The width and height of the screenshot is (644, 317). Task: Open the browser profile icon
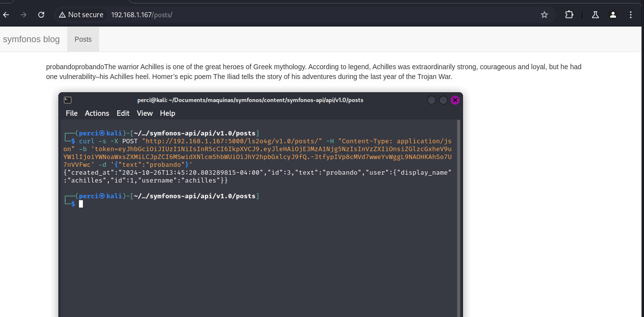point(613,15)
